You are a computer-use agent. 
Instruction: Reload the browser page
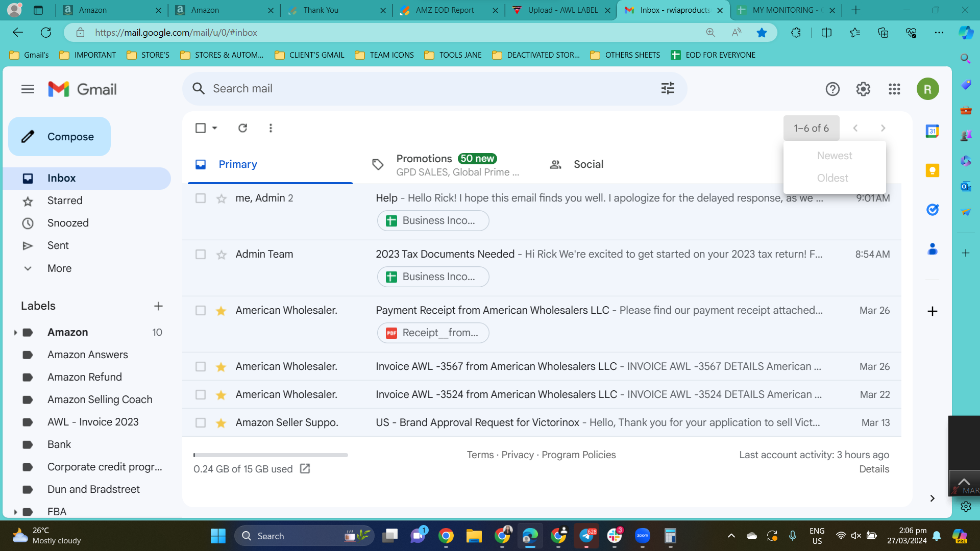46,33
